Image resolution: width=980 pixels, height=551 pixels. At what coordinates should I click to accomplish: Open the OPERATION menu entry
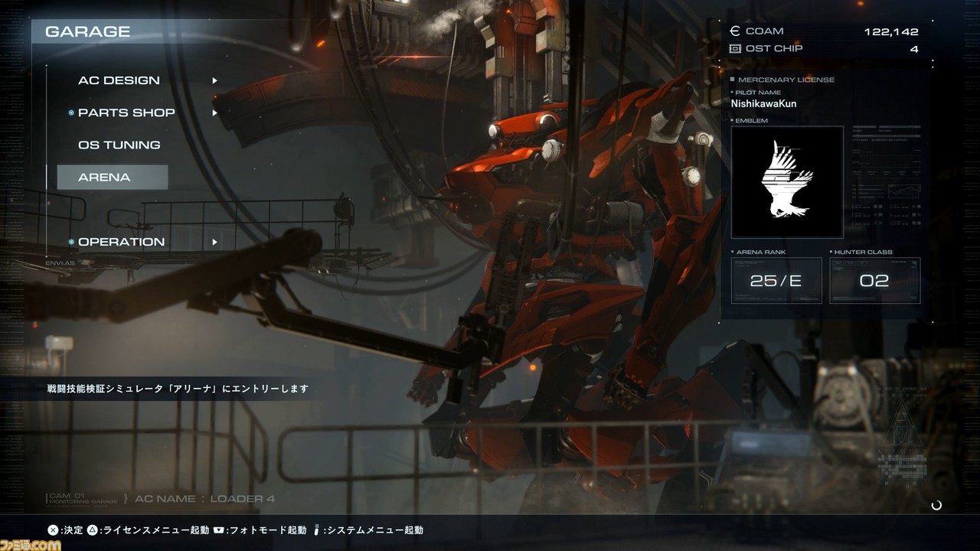click(121, 242)
